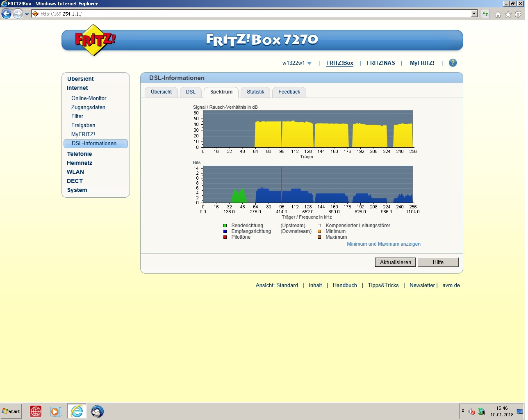
Task: Open the Windows Start button
Action: [11, 411]
